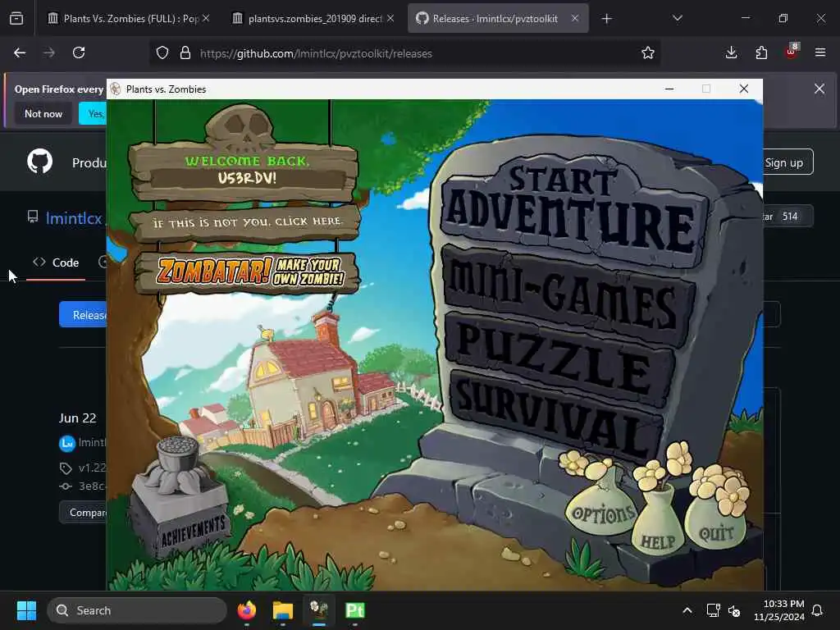Click the network status tray icon
The height and width of the screenshot is (630, 840).
click(x=713, y=610)
